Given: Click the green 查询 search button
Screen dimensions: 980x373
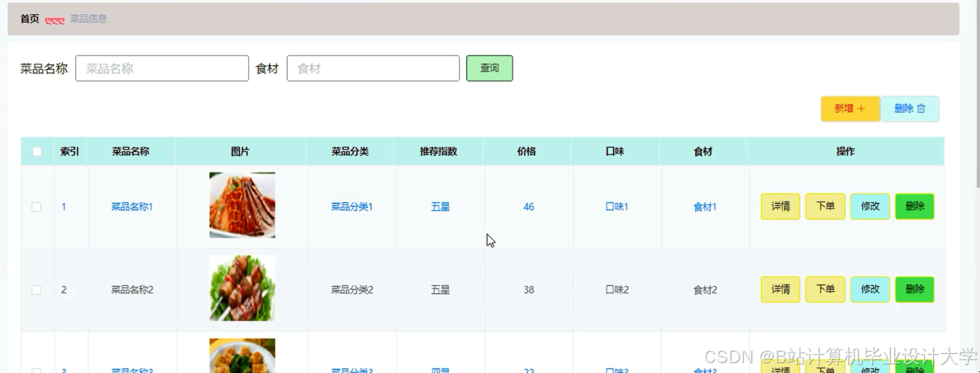Looking at the screenshot, I should [x=489, y=69].
